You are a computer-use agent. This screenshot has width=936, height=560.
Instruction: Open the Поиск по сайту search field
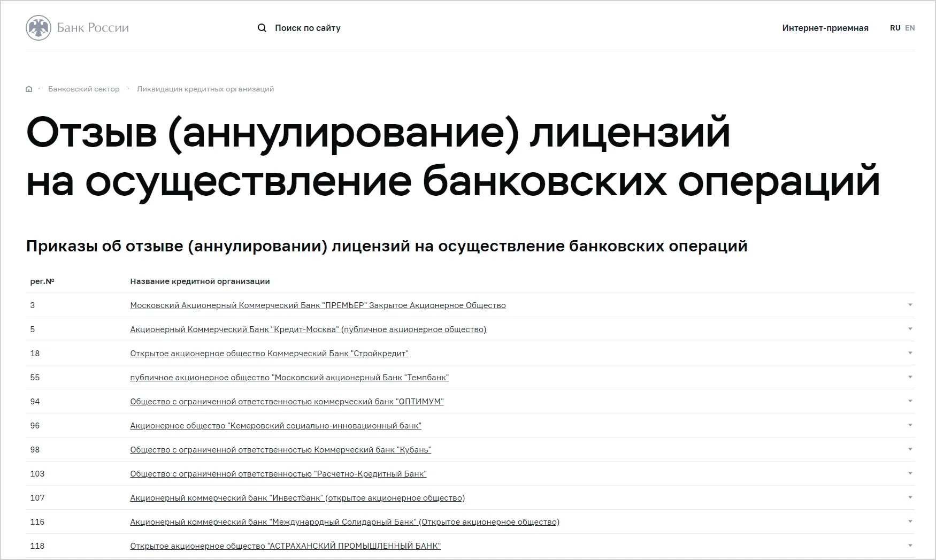tap(308, 28)
